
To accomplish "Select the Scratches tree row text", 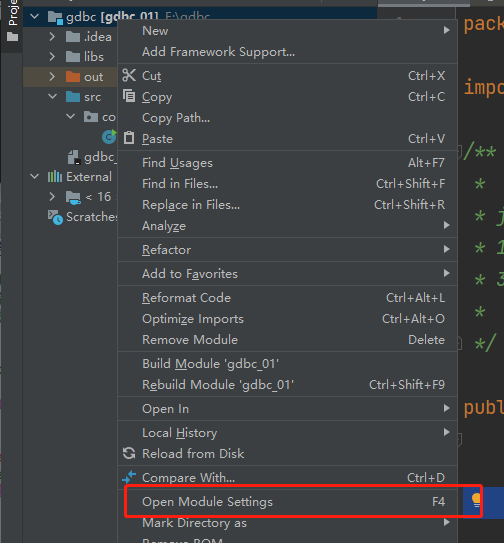I will pyautogui.click(x=91, y=217).
